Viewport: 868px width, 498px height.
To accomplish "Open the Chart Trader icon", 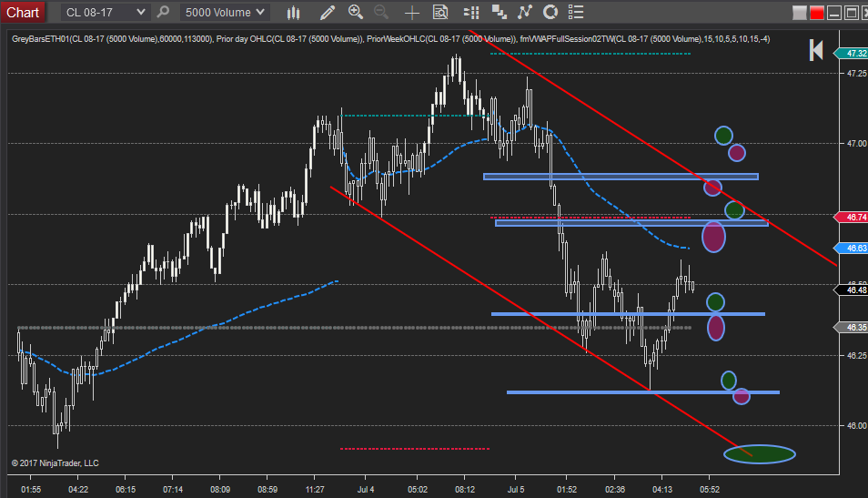I will pos(471,12).
